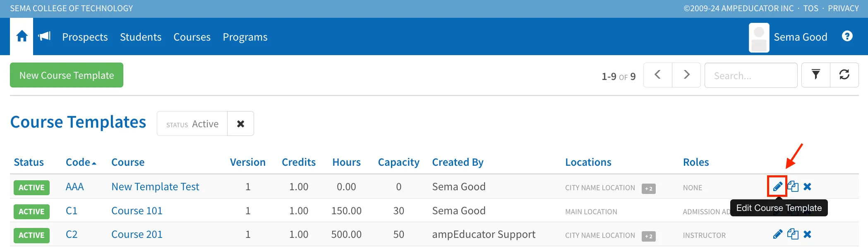The width and height of the screenshot is (868, 247).
Task: Click the New Course Template button
Action: (67, 75)
